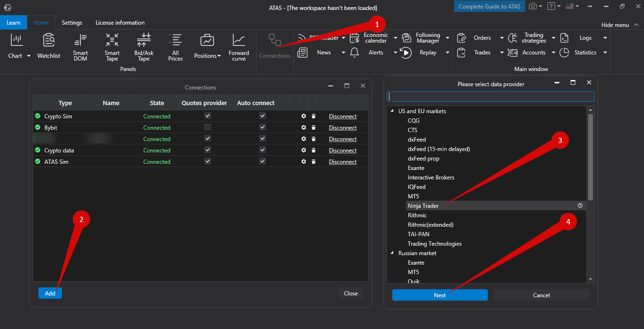Collapse the Russian market group

(x=392, y=253)
